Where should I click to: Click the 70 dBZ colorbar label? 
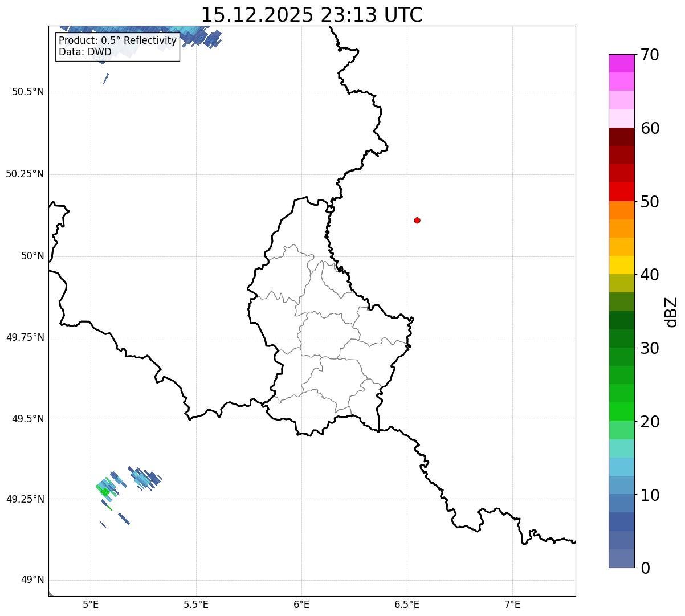point(650,55)
